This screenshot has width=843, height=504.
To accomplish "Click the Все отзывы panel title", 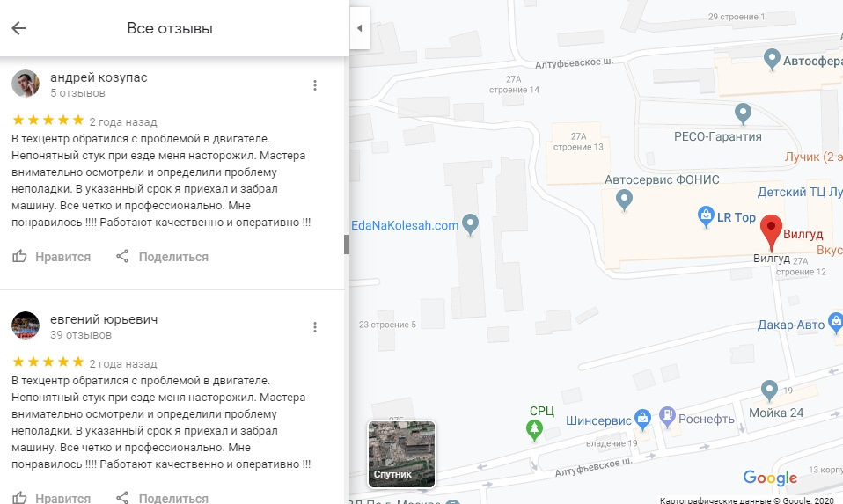I will point(170,28).
